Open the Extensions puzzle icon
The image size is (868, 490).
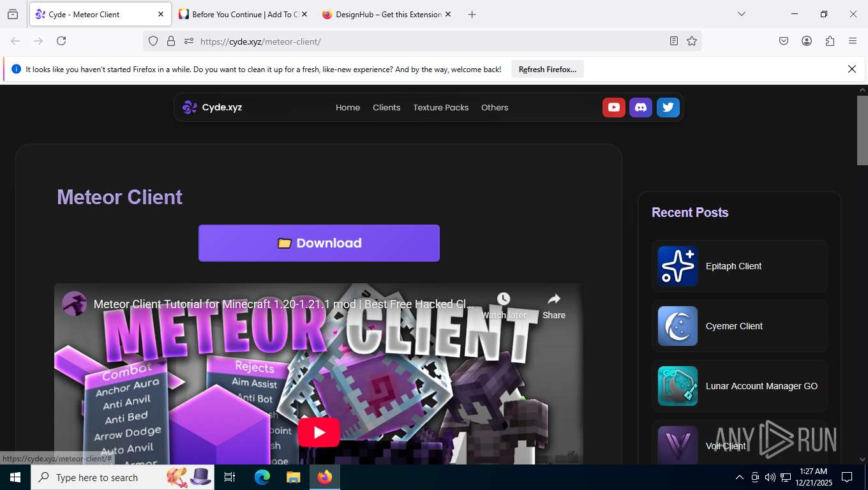pyautogui.click(x=830, y=41)
